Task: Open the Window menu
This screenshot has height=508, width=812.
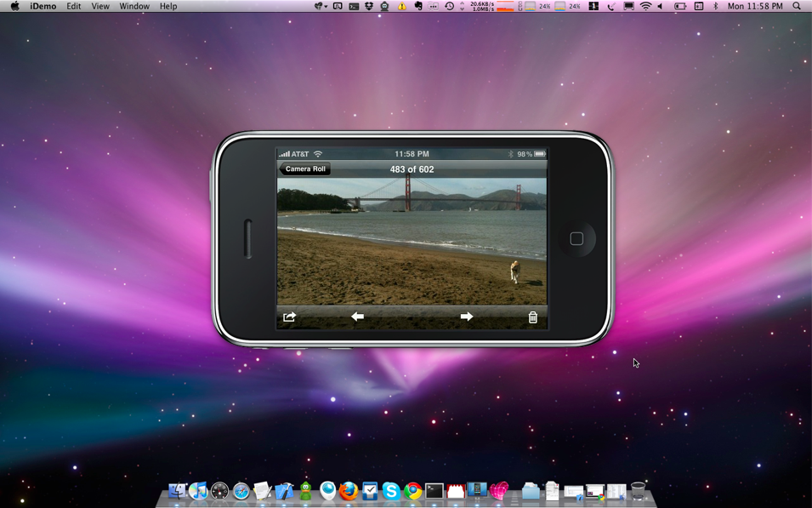Action: pos(134,6)
